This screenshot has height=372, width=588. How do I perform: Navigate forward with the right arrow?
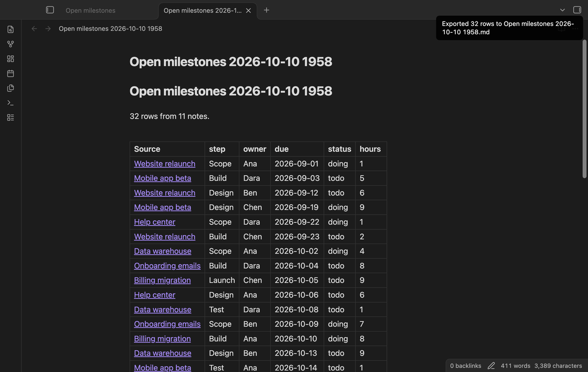point(48,28)
